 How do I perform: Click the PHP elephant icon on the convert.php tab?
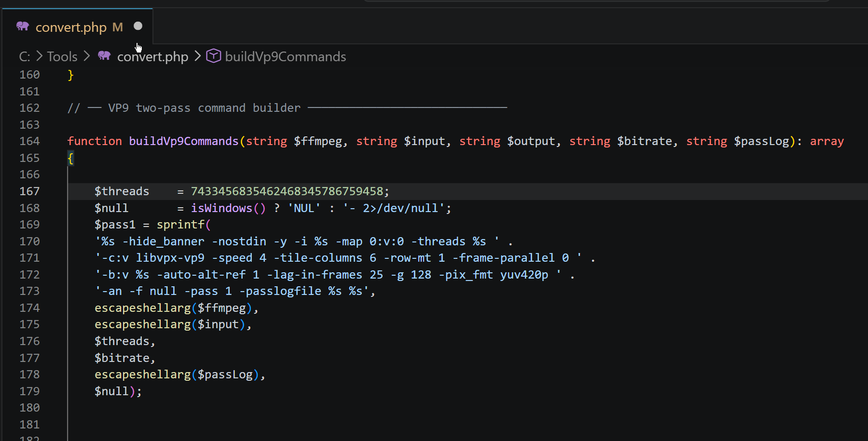[x=23, y=26]
